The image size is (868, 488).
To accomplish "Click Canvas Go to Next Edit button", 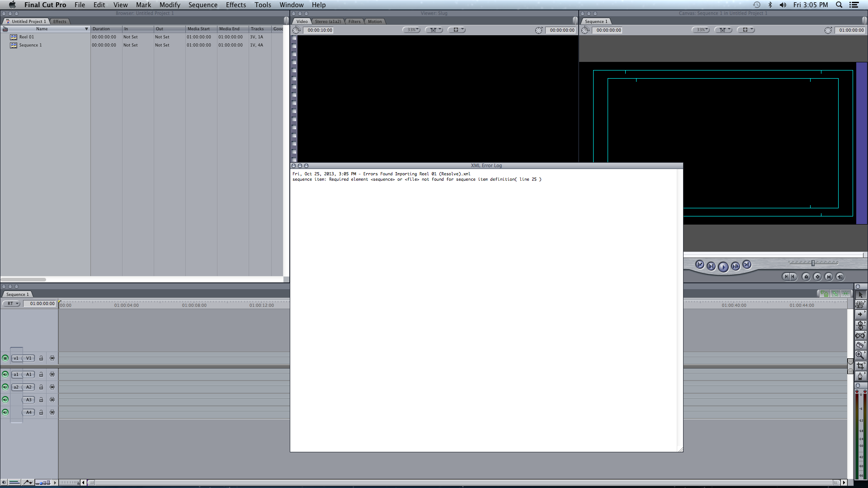I will coord(747,265).
